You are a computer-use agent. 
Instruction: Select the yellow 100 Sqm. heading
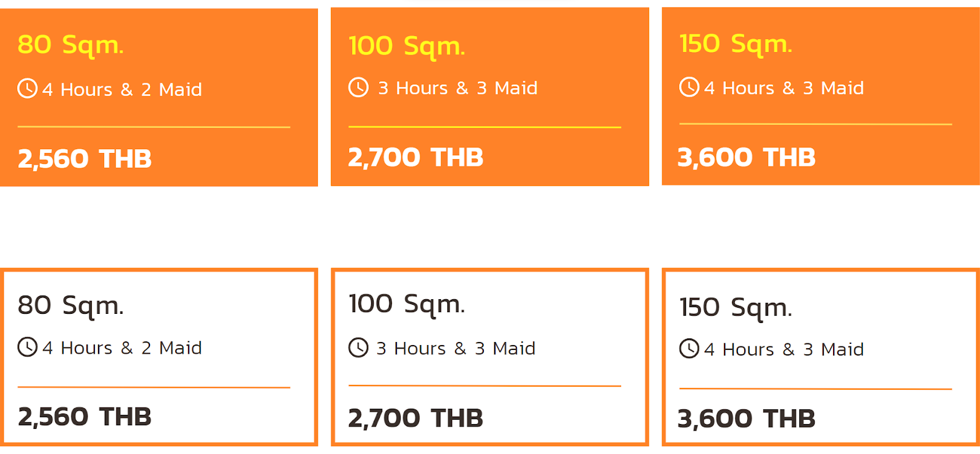[407, 46]
